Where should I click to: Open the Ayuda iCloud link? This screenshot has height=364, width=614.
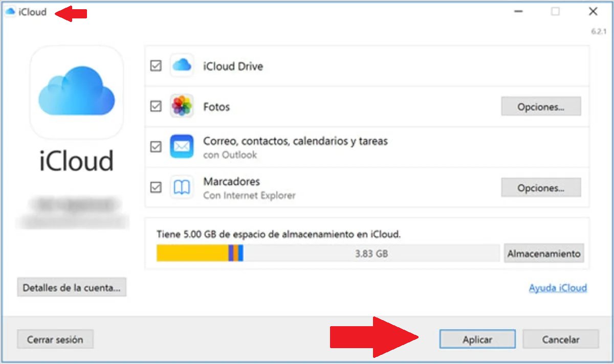tap(558, 288)
